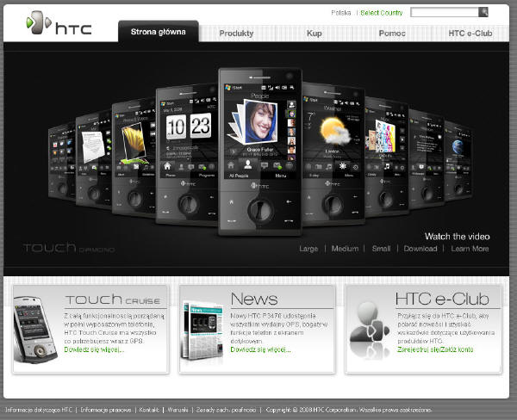Viewport: 517px width, 420px height.
Task: Open the Pomoc tab
Action: 392,33
